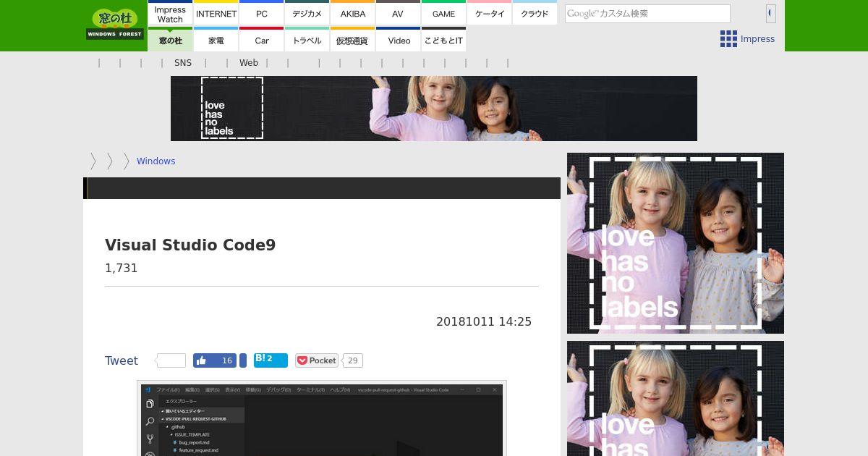Open the クラウド tab
The width and height of the screenshot is (868, 456).
[x=535, y=14]
